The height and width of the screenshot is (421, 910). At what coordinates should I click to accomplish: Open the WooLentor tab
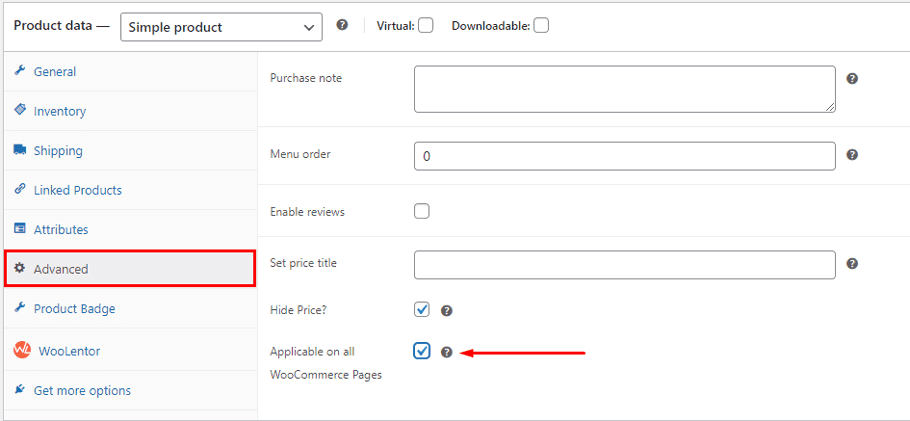tap(130, 351)
